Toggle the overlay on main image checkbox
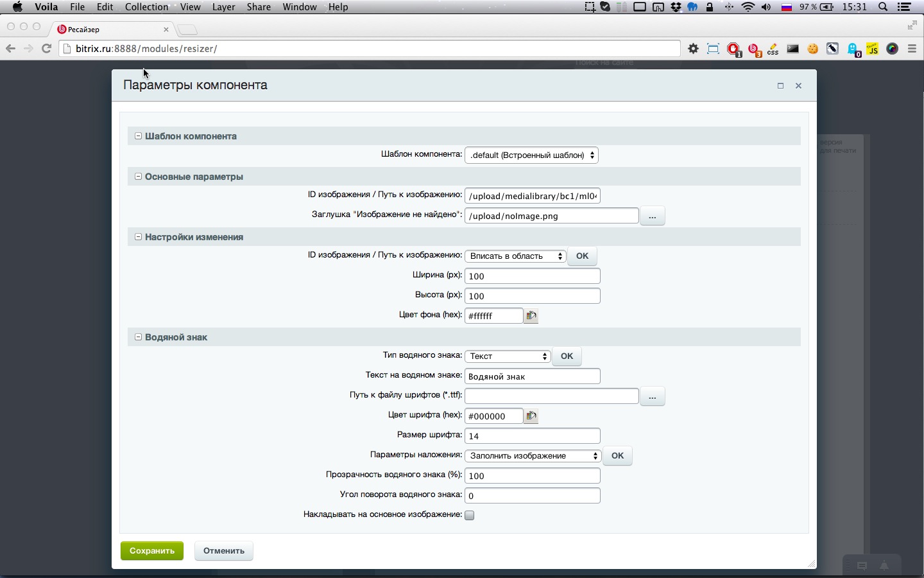 (470, 515)
